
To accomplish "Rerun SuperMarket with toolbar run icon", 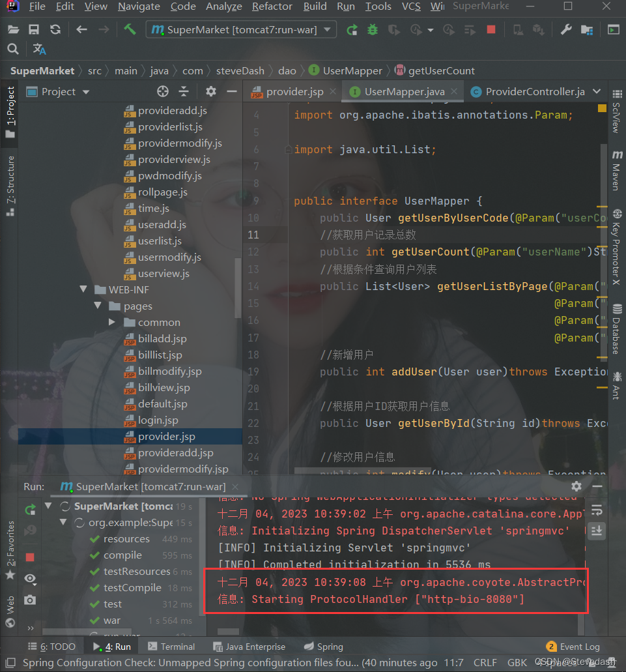I will tap(352, 29).
